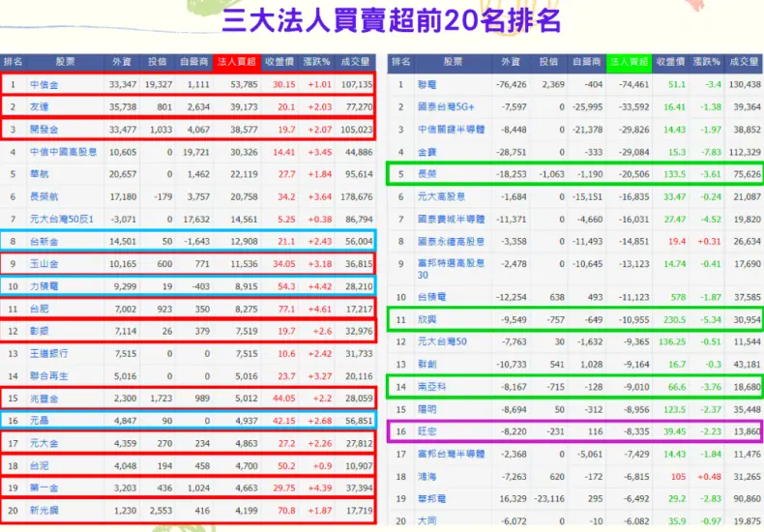Open the 元大台灣50 link in the sell table
Screen dimensions: 764x532
point(442,342)
